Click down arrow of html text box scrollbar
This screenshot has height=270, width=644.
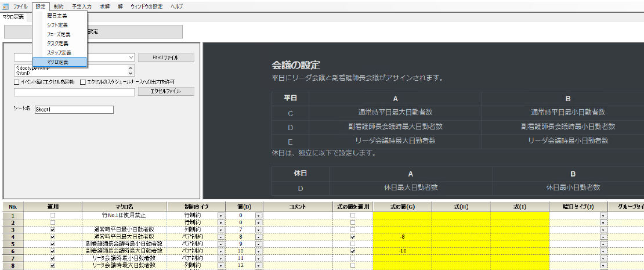[131, 73]
